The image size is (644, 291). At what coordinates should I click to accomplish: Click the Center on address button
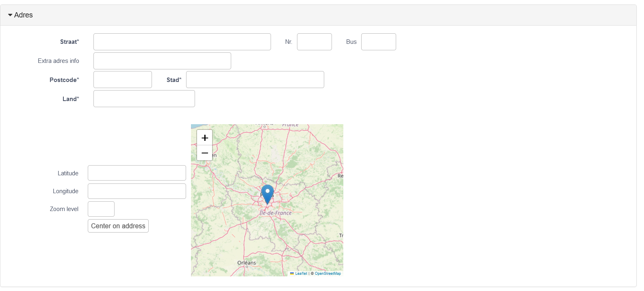pyautogui.click(x=118, y=226)
